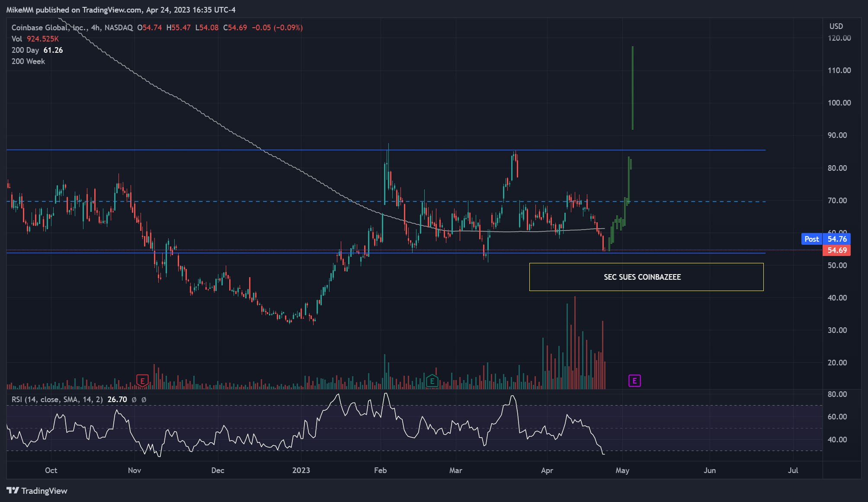Click the May label on the time axis
868x502 pixels.
pos(622,470)
